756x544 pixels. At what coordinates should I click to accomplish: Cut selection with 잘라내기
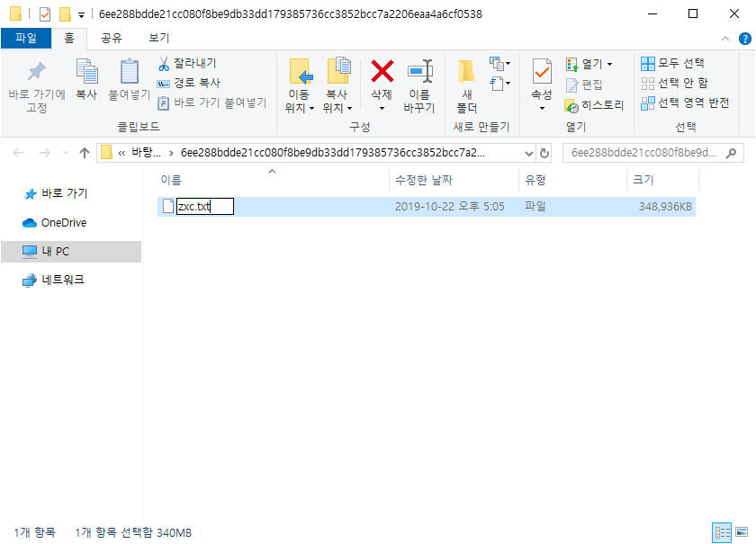coord(188,63)
